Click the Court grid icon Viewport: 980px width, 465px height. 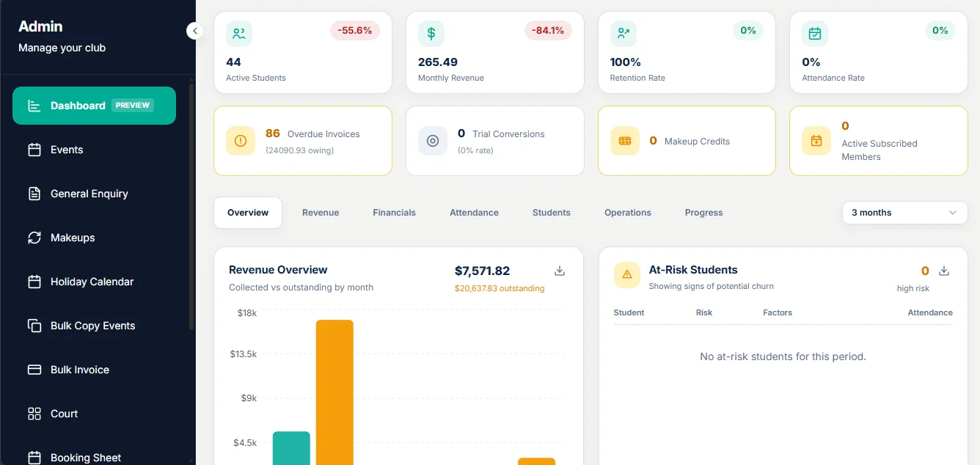[34, 414]
